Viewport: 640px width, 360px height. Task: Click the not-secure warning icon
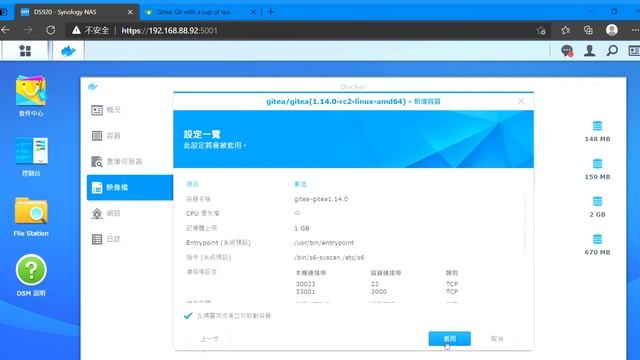point(76,30)
